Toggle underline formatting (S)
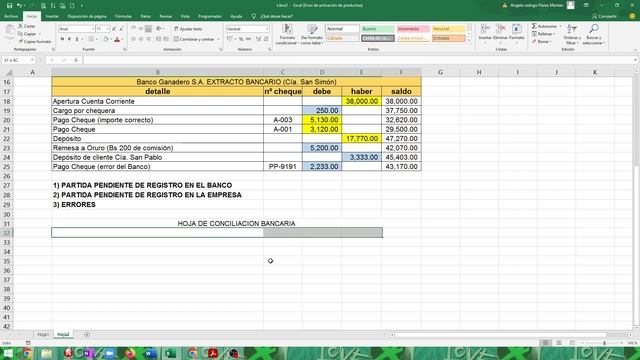Viewport: 640px width, 360px height. point(76,39)
